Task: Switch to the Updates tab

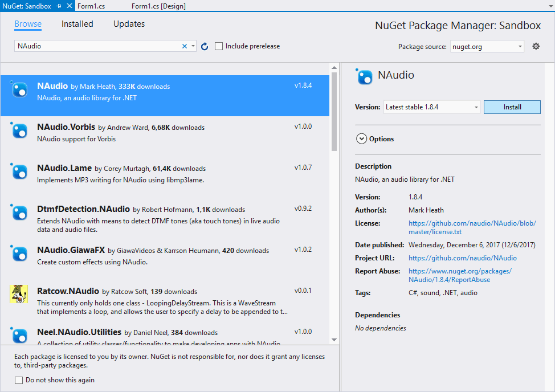Action: pyautogui.click(x=129, y=24)
